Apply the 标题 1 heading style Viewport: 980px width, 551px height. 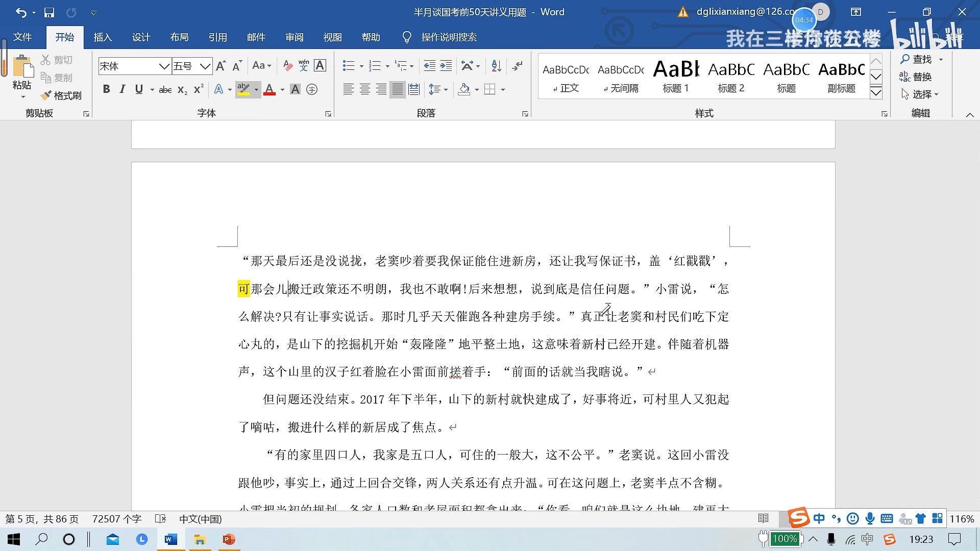tap(676, 77)
